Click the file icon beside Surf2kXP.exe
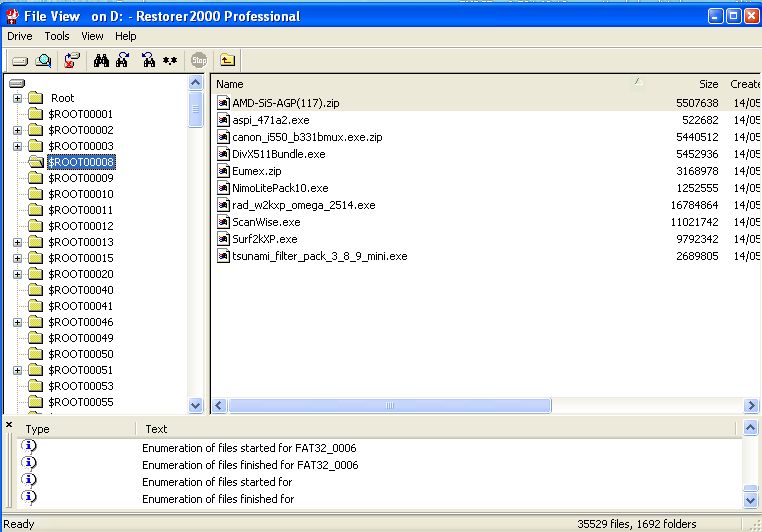This screenshot has height=532, width=762. [x=223, y=239]
